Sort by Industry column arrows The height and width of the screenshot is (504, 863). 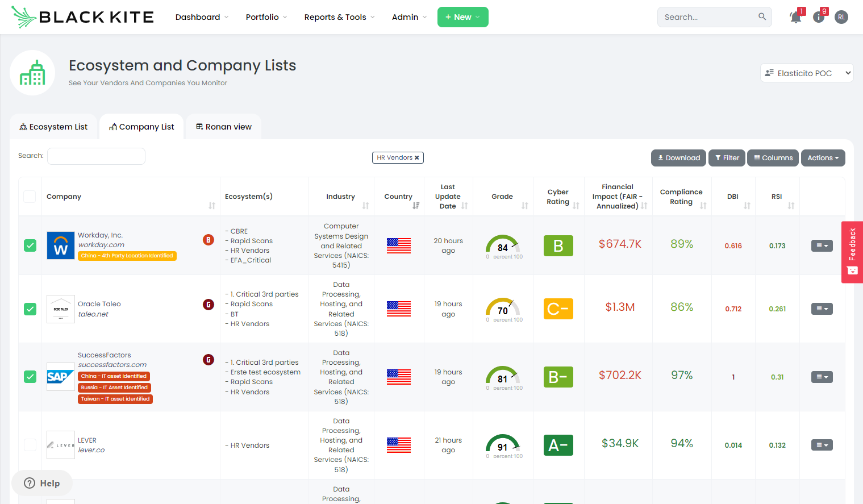365,206
